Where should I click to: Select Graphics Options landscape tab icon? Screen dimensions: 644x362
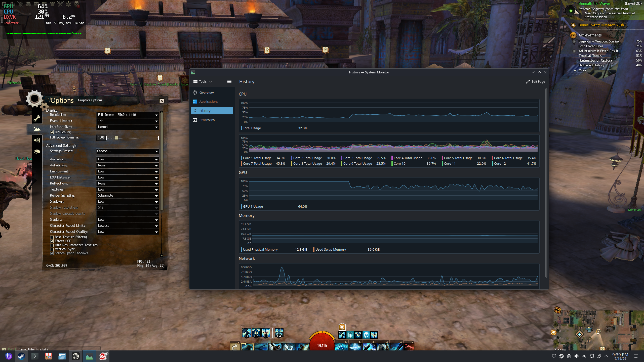[37, 129]
